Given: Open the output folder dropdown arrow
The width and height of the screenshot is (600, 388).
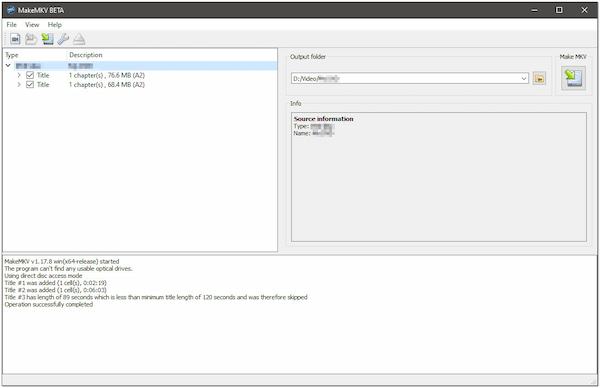Looking at the screenshot, I should point(524,78).
